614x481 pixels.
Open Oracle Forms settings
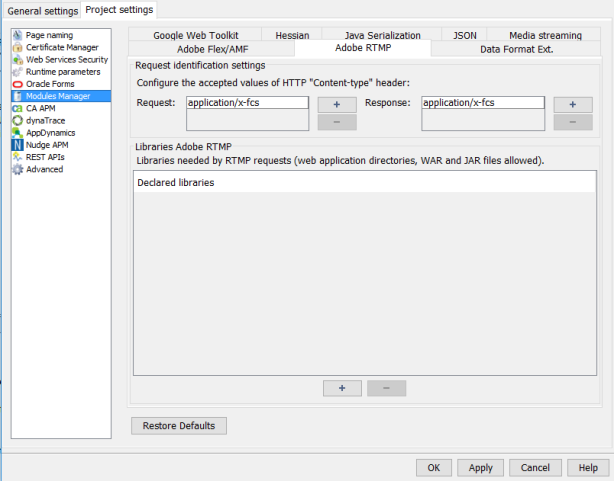coord(50,84)
